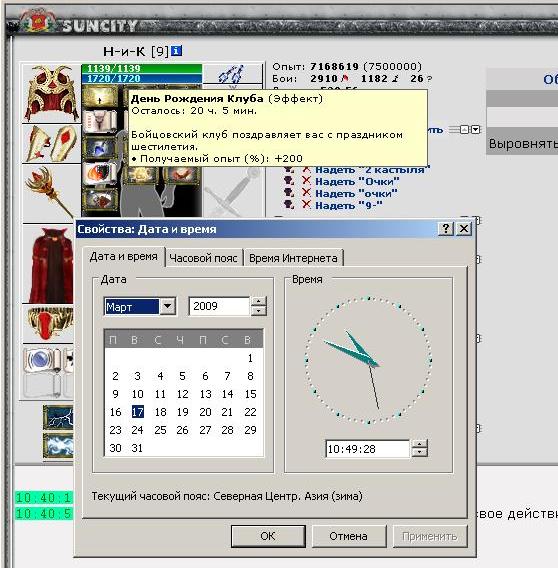This screenshot has height=568, width=558.
Task: Click the golden belt with red gem slot
Action: (x=49, y=323)
